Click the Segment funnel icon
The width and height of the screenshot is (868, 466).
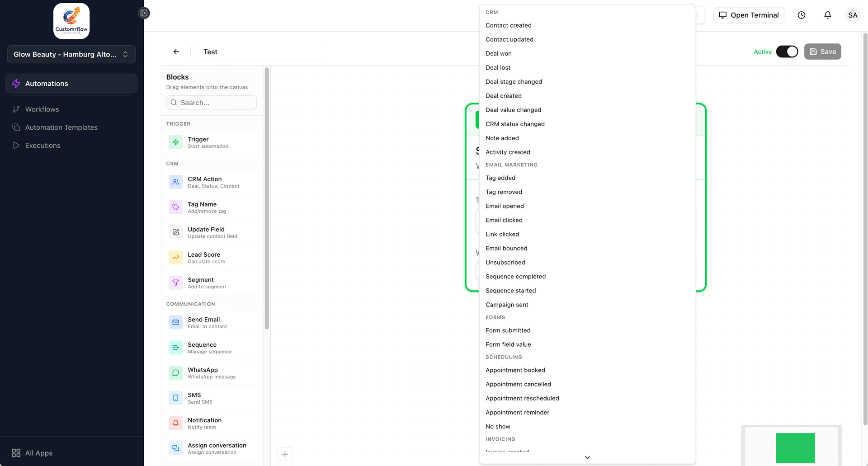(175, 283)
